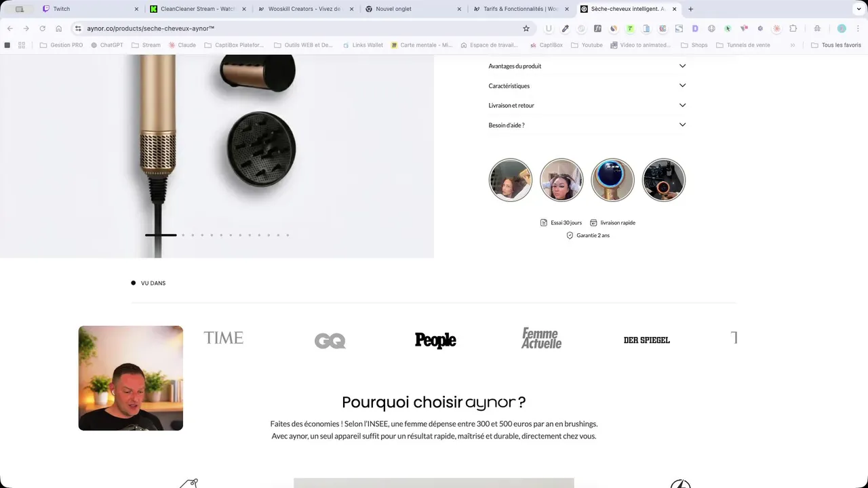This screenshot has width=868, height=488.
Task: Expand the Avantages du produit section
Action: [587, 66]
